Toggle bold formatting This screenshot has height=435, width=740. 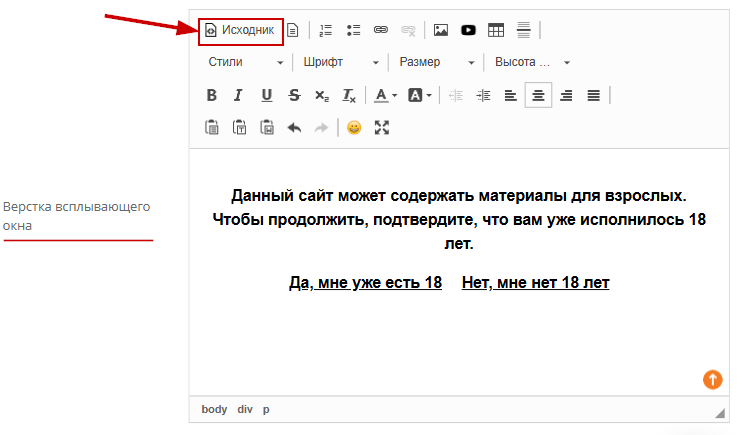[x=211, y=95]
